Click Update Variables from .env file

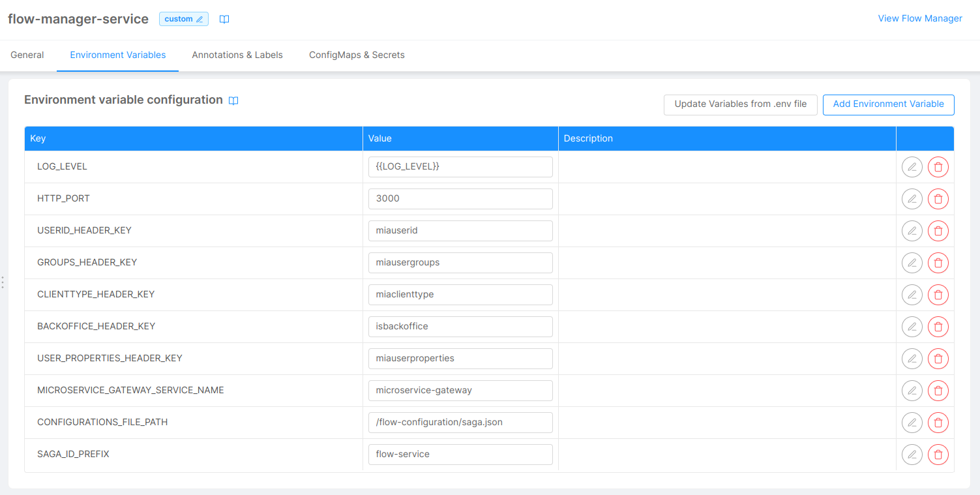coord(740,104)
